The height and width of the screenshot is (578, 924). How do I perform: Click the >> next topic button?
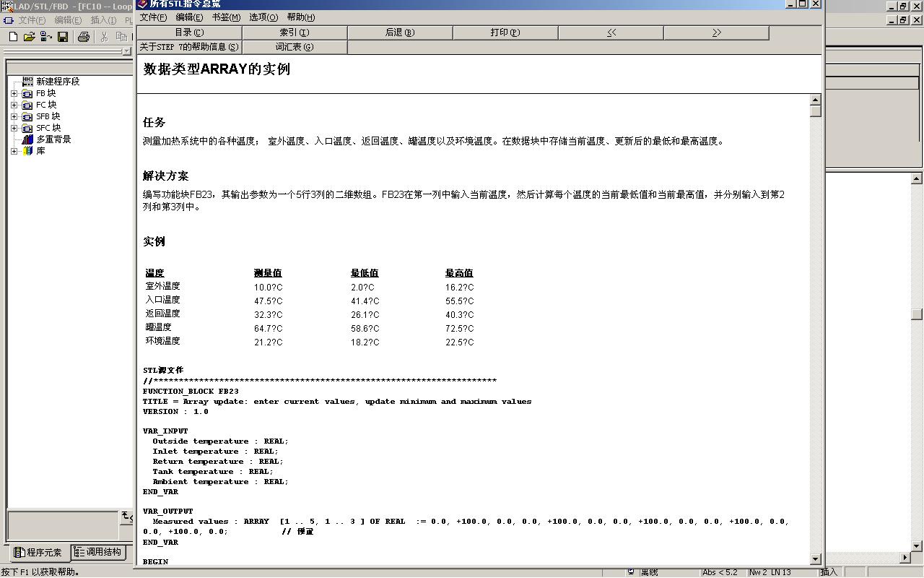716,33
